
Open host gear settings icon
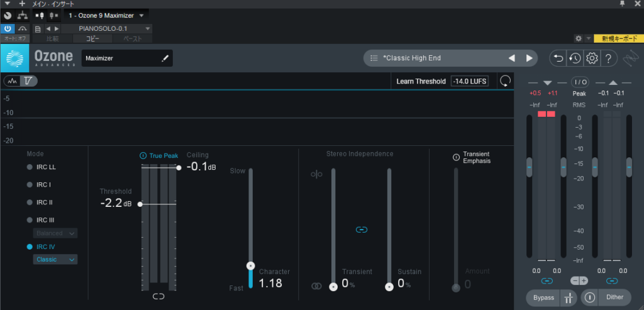click(579, 38)
